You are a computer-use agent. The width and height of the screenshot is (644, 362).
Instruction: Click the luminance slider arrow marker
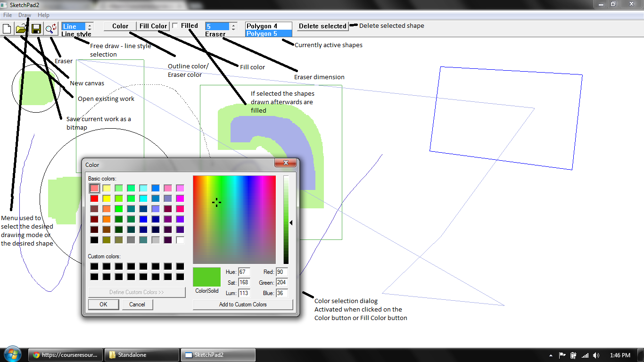point(291,222)
